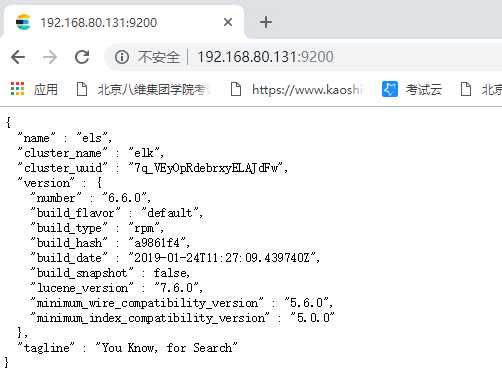502x383 pixels.
Task: Click the "cluster_name" : "elk" line
Action: click(x=91, y=153)
